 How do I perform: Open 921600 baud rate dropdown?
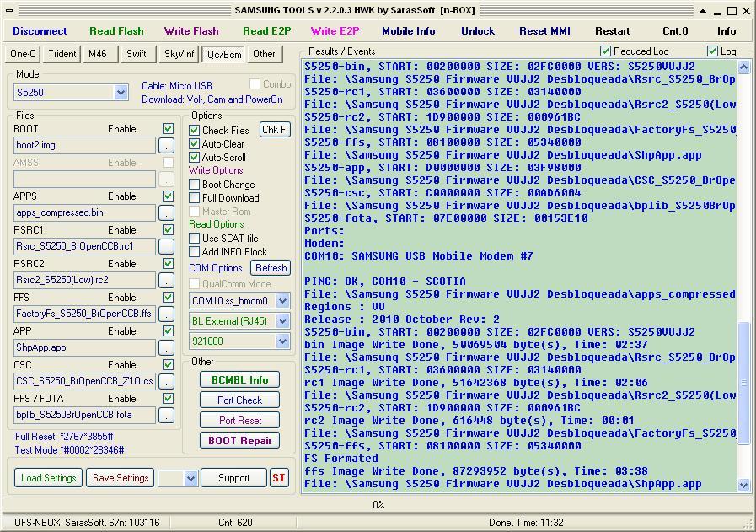click(x=282, y=341)
